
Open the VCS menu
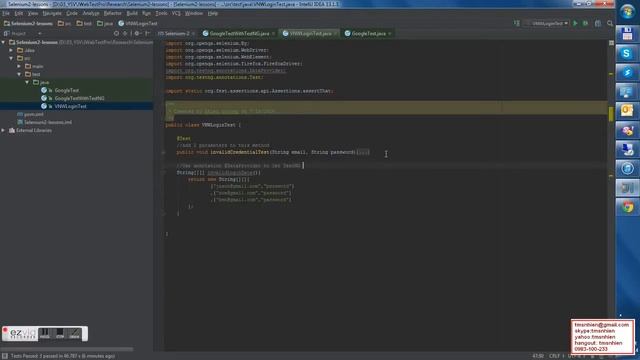pyautogui.click(x=176, y=13)
